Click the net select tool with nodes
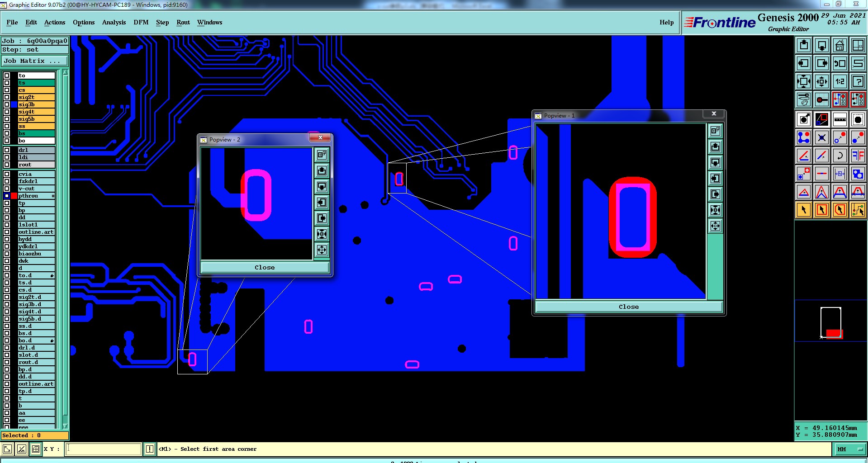 coord(858,210)
